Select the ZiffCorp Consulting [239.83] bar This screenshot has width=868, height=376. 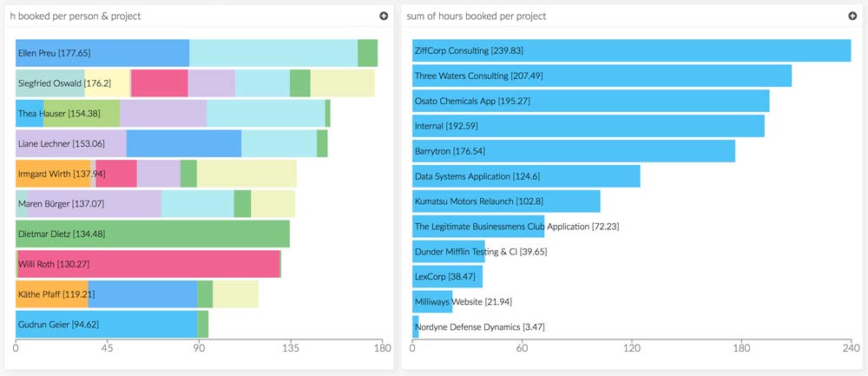pyautogui.click(x=632, y=50)
